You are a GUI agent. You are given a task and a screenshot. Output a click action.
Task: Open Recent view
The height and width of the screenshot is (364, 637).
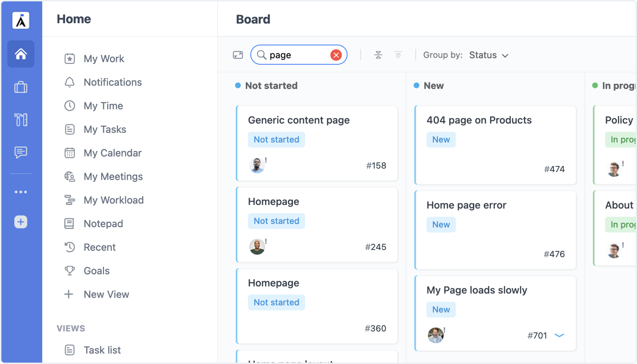99,247
